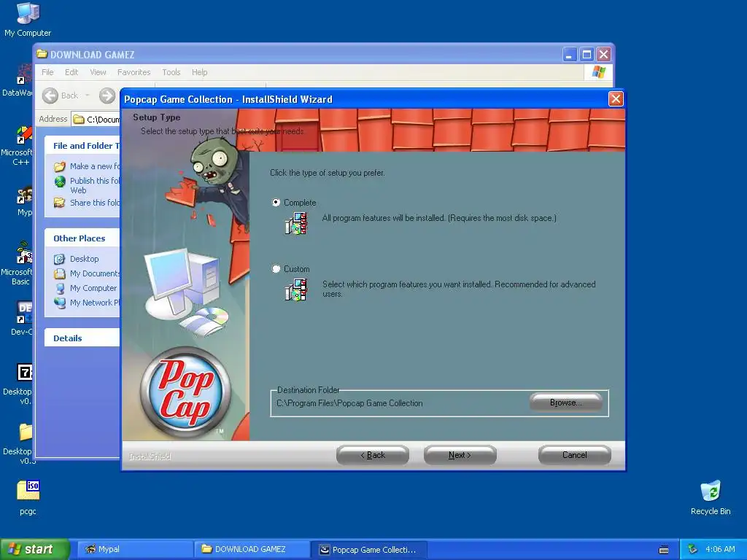Go back with the wizard's Back button
747x560 pixels.
(x=372, y=455)
